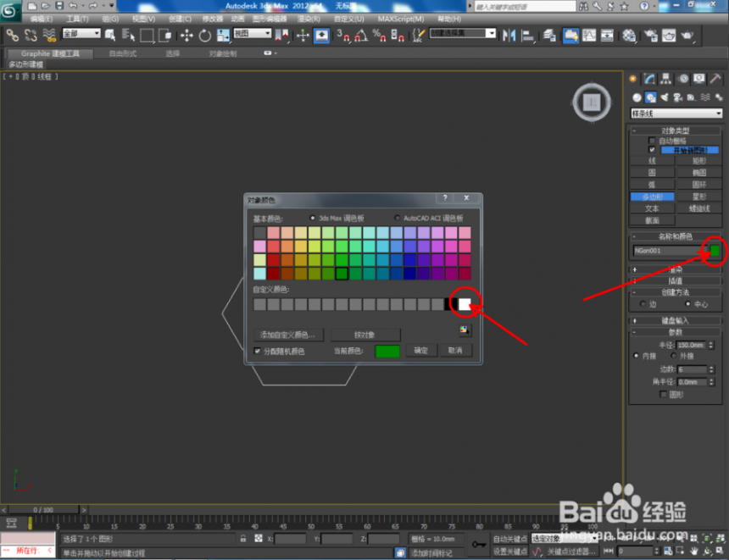Switch to the 自由形式 ribbon tab

[123, 53]
